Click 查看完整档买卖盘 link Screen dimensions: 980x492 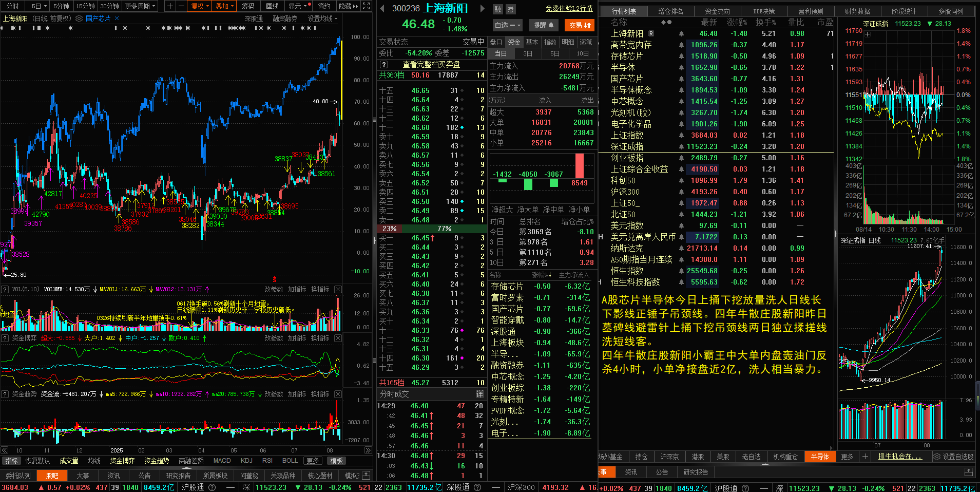click(x=431, y=65)
